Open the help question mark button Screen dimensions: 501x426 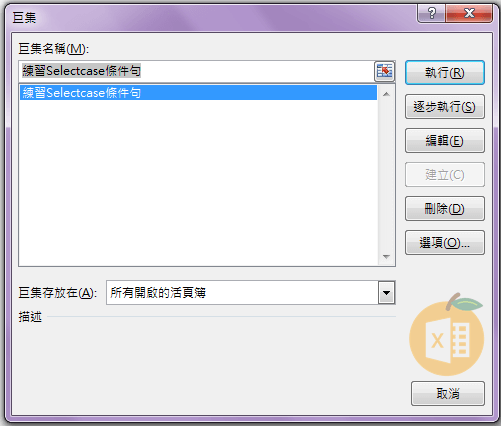432,13
